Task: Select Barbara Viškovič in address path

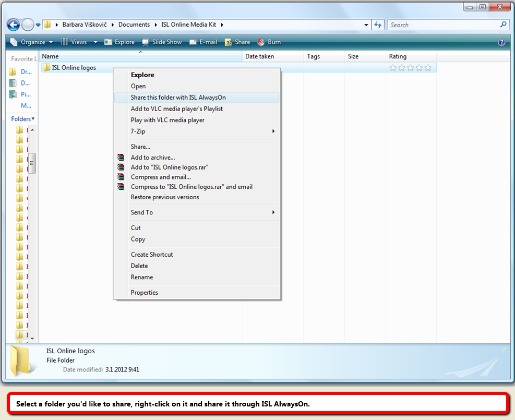Action: tap(85, 25)
